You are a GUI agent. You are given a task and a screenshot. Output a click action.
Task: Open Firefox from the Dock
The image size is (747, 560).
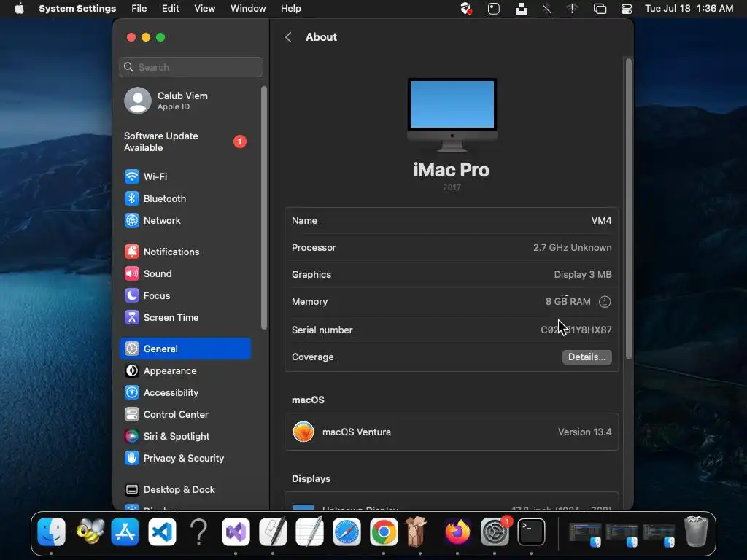coord(457,532)
